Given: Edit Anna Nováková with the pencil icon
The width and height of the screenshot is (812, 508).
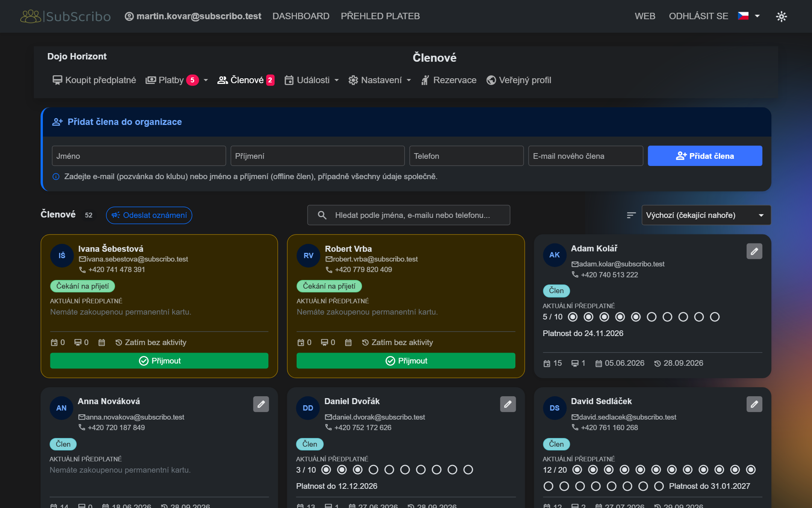Looking at the screenshot, I should [x=261, y=404].
